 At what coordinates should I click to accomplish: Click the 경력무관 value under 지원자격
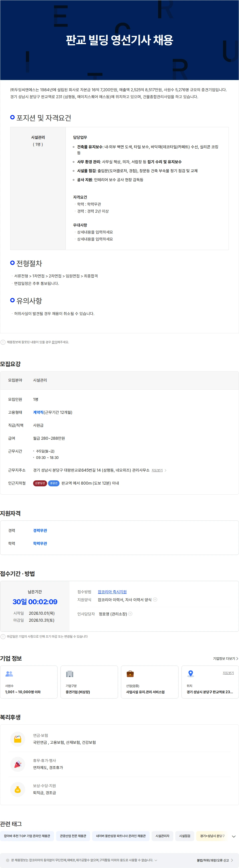pos(40,531)
